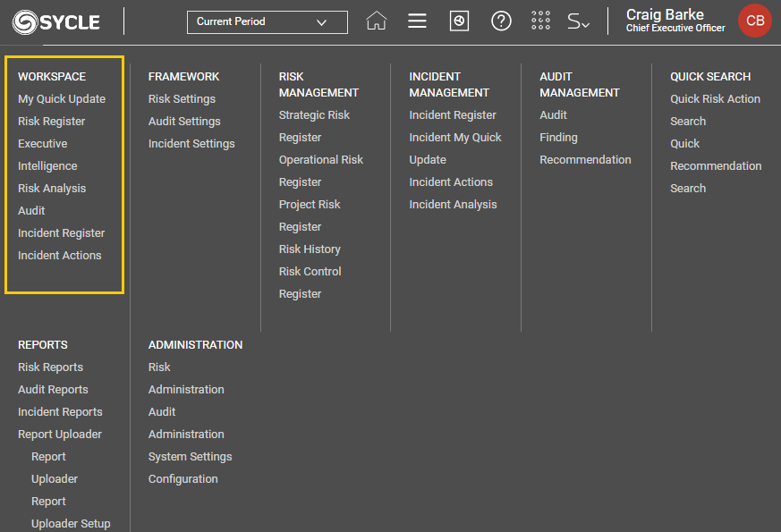The width and height of the screenshot is (781, 532).
Task: Go to Incident Analysis
Action: [453, 205]
